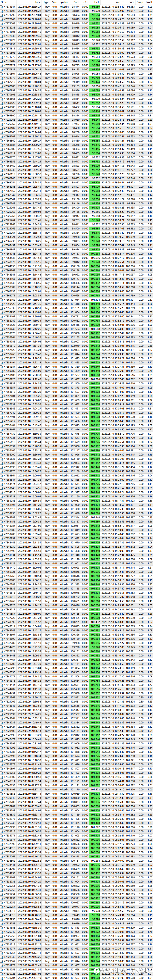Viewport: 153px width, 980px height.
Task: Click symbol xtiusd.c in order 47372233 row
Action: [64, 27]
